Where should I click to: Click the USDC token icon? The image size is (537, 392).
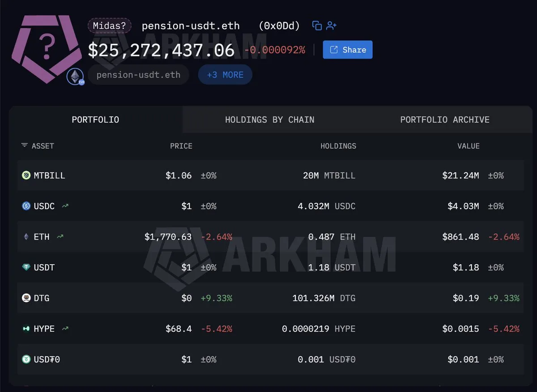click(x=26, y=206)
